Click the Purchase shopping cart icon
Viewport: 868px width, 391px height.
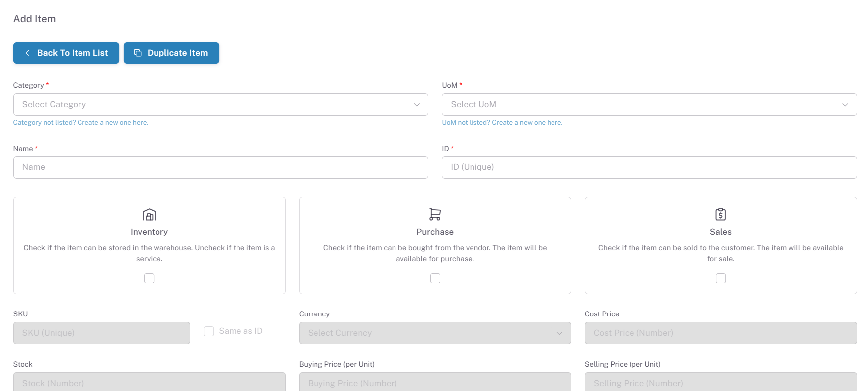[x=435, y=214]
